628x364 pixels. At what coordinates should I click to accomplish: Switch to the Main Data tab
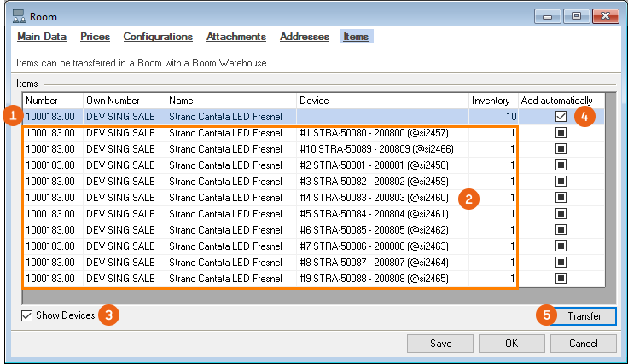[x=42, y=37]
